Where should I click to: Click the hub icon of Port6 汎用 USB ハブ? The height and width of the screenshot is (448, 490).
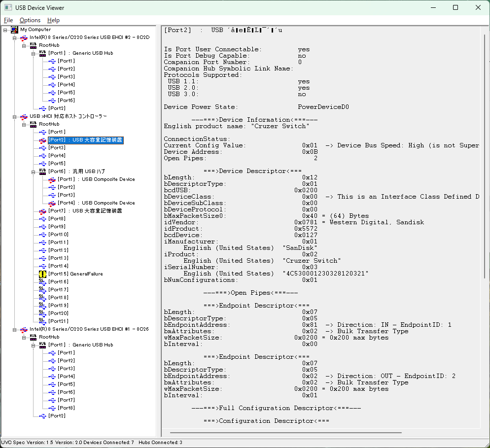pyautogui.click(x=42, y=171)
